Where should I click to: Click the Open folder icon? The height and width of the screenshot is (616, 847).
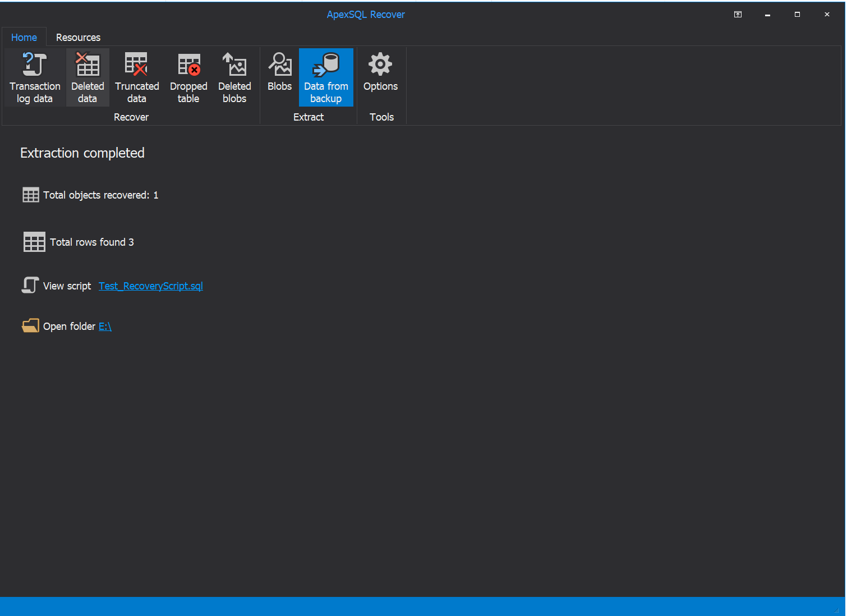30,325
